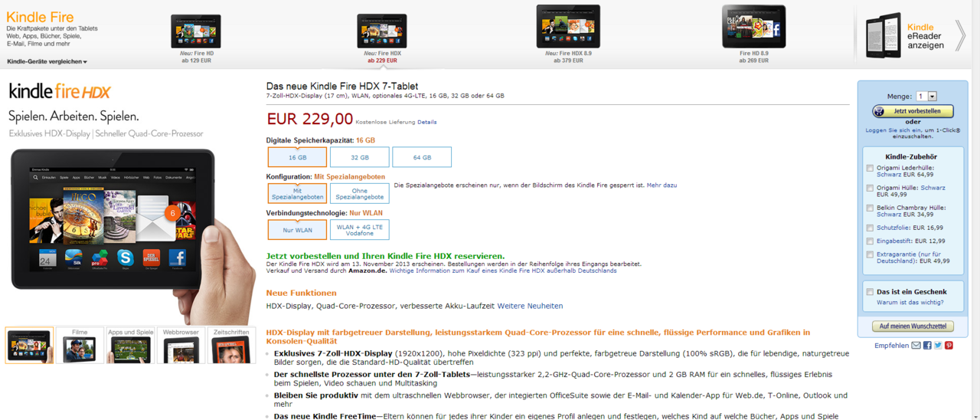Click Neue Funktionen heading
Viewport: 980px width, 420px height.
[x=301, y=293]
